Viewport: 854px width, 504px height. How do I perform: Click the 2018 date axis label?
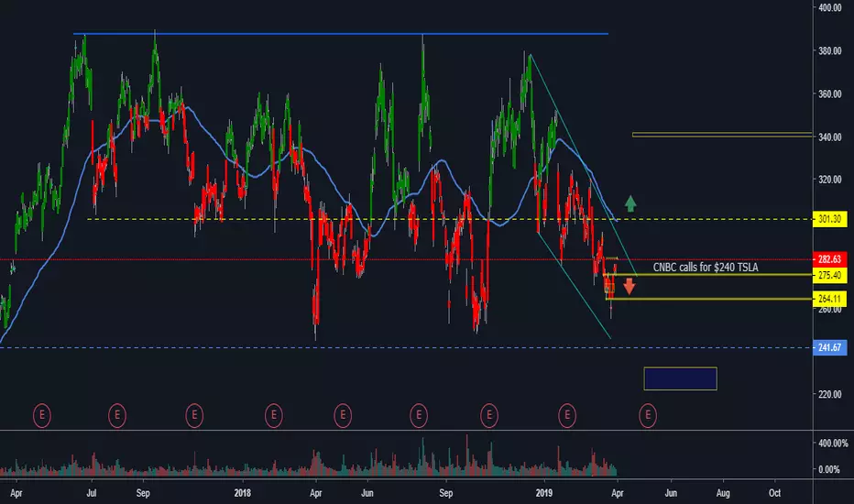[243, 493]
